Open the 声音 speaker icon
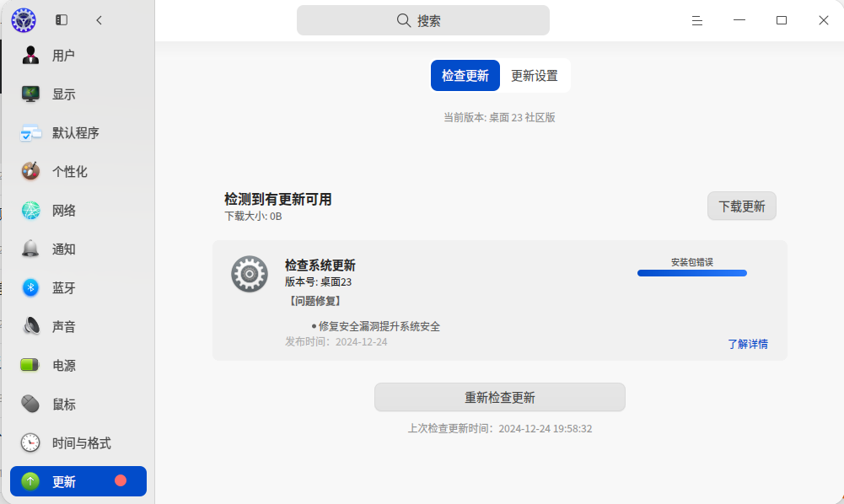Screen dimensions: 844x504 30,326
